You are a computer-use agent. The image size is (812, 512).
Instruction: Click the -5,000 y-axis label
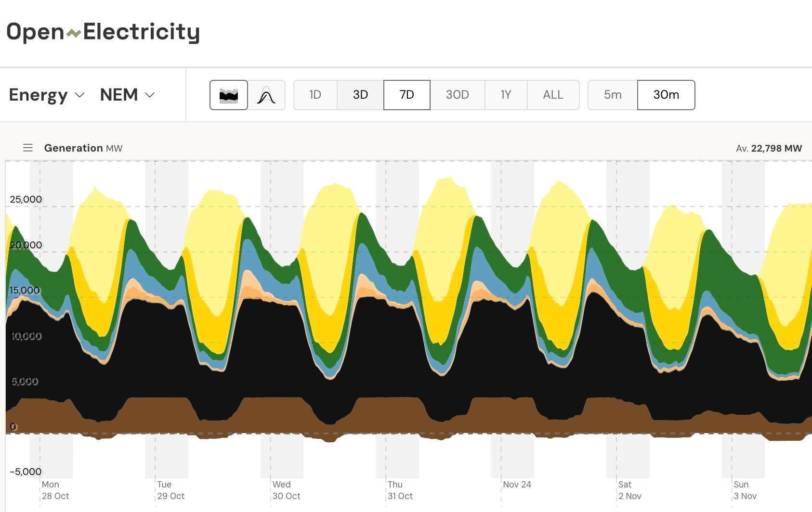point(26,472)
